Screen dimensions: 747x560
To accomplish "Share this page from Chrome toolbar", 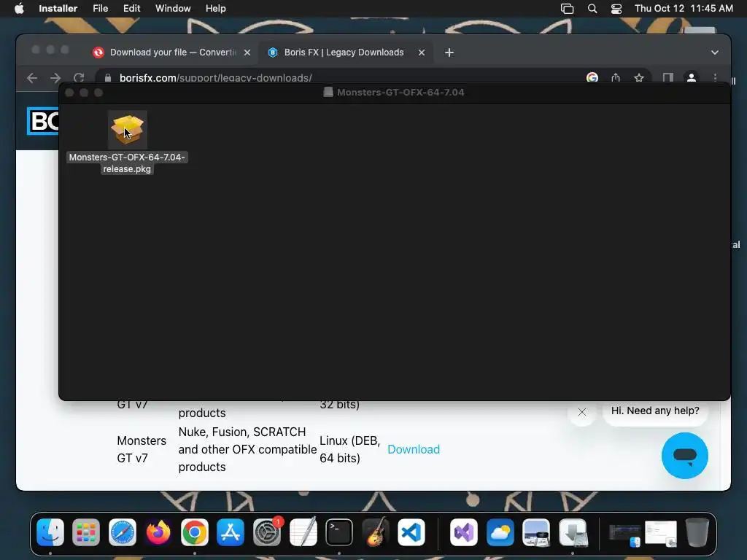I will click(616, 77).
